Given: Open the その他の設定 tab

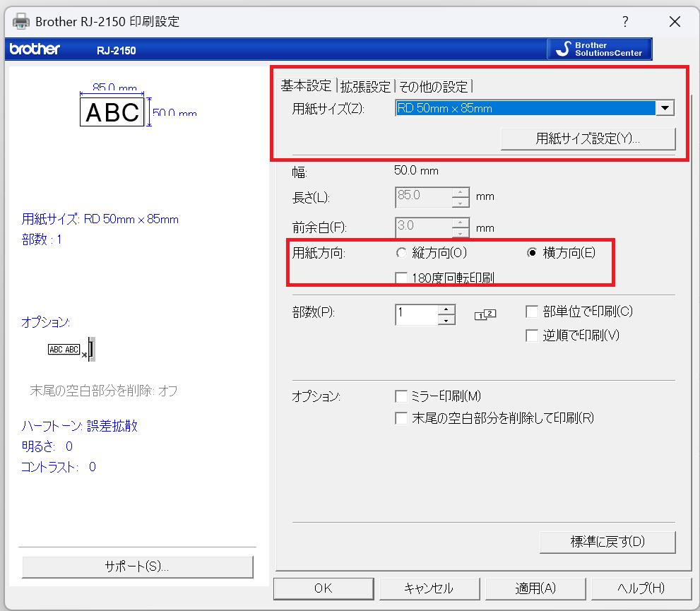Looking at the screenshot, I should [x=433, y=87].
